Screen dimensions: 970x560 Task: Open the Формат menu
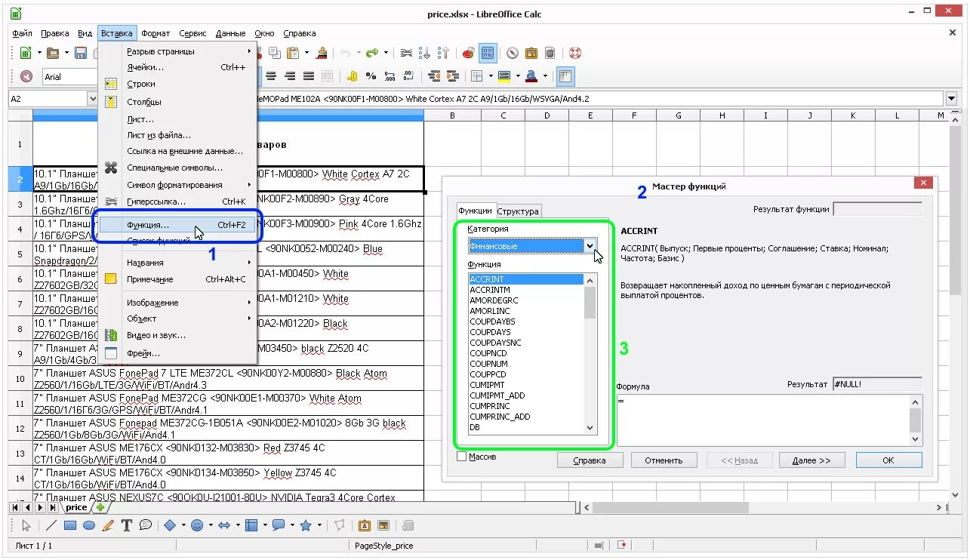pyautogui.click(x=156, y=33)
